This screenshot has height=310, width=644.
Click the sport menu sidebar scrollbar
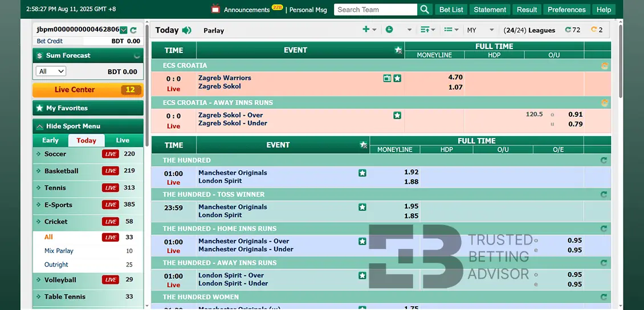(146, 86)
